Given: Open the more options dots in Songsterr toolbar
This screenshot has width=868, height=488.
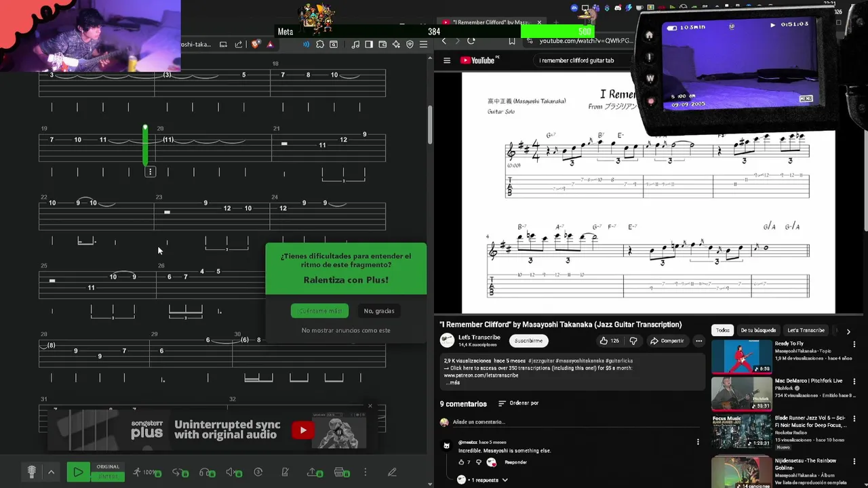Looking at the screenshot, I should tap(365, 472).
